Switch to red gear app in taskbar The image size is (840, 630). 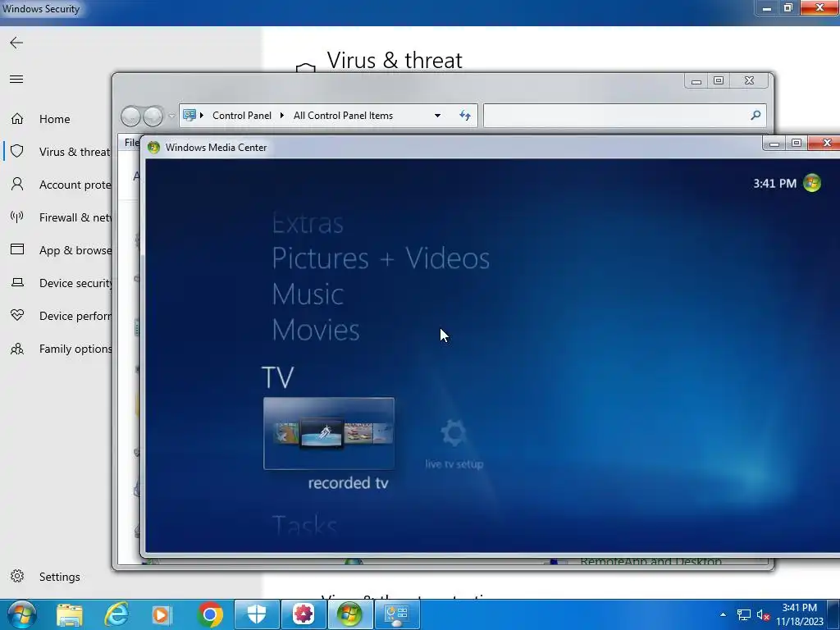(x=304, y=614)
